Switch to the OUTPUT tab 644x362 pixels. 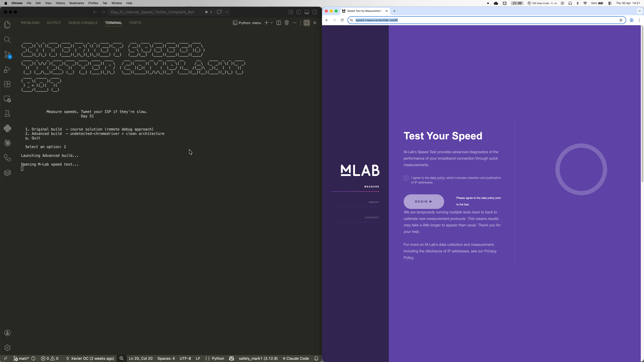pyautogui.click(x=54, y=23)
